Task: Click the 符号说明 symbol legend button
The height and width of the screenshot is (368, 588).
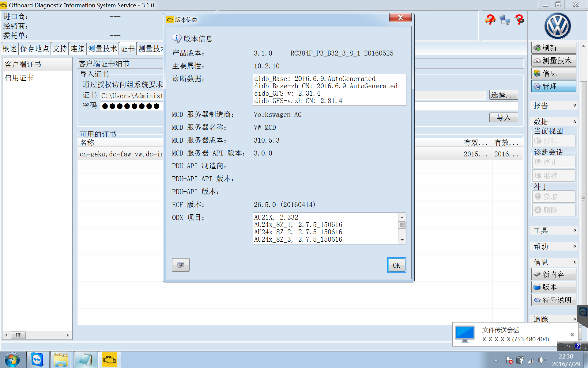Action: (x=553, y=300)
